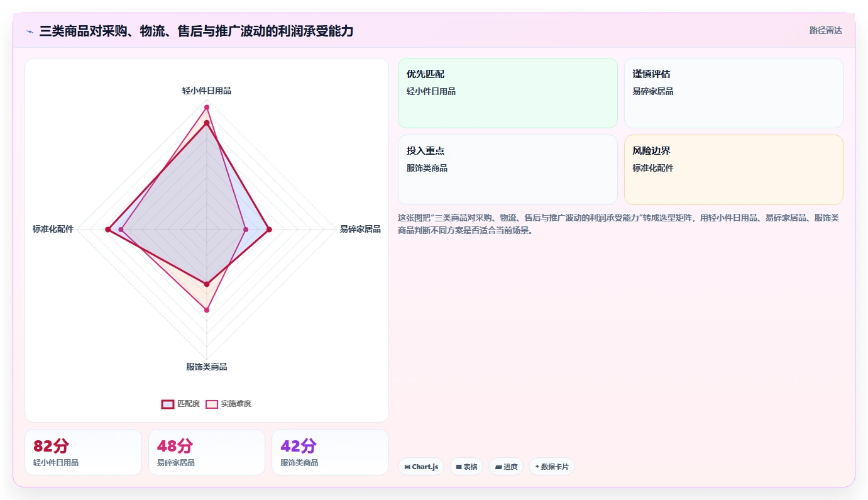
Task: Select the 进度 tag
Action: coord(506,467)
